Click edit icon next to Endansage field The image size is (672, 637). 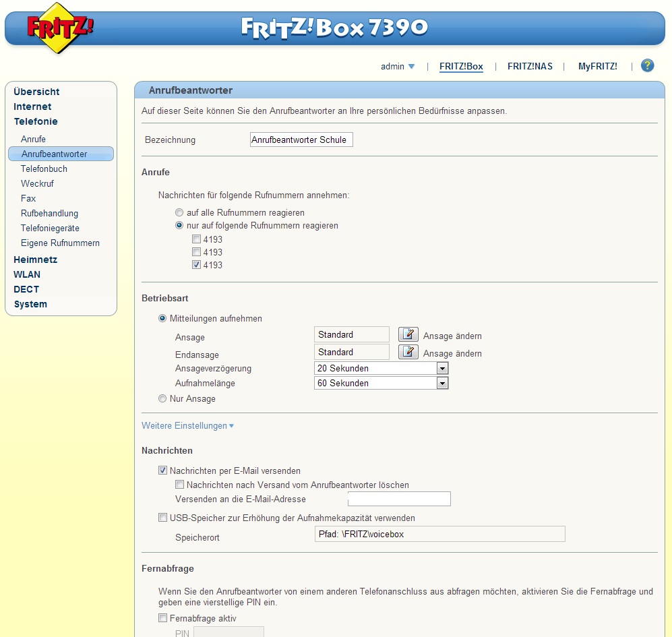point(408,351)
